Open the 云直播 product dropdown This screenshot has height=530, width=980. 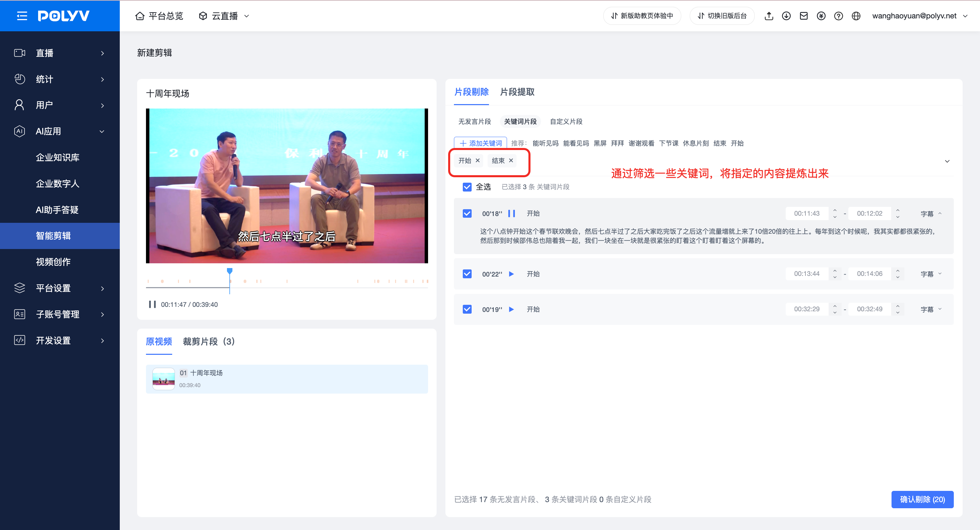click(x=224, y=16)
